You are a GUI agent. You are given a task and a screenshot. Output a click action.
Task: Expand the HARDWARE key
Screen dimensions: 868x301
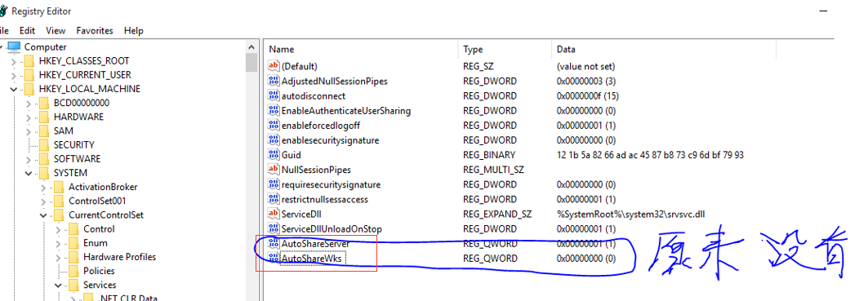point(29,117)
